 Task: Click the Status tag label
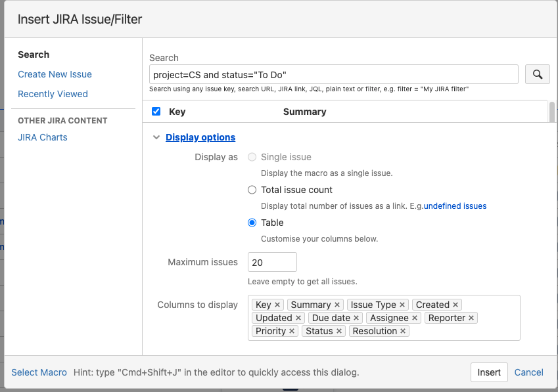point(319,331)
